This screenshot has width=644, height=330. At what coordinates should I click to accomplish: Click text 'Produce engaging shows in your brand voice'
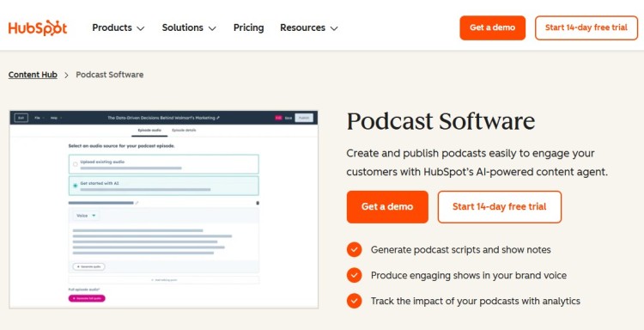pos(469,275)
